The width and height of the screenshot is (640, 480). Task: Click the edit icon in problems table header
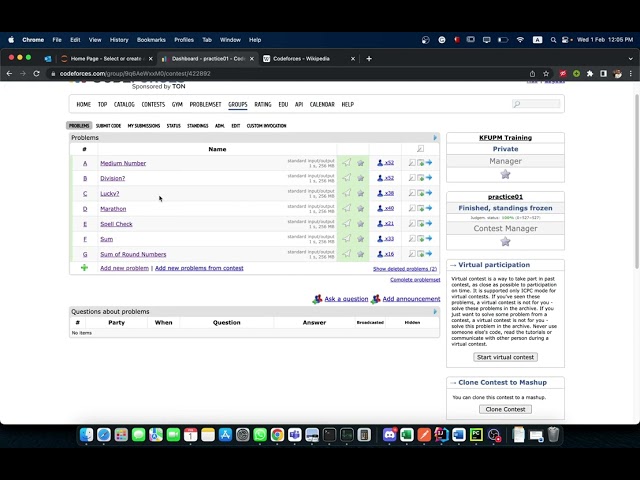pyautogui.click(x=420, y=149)
